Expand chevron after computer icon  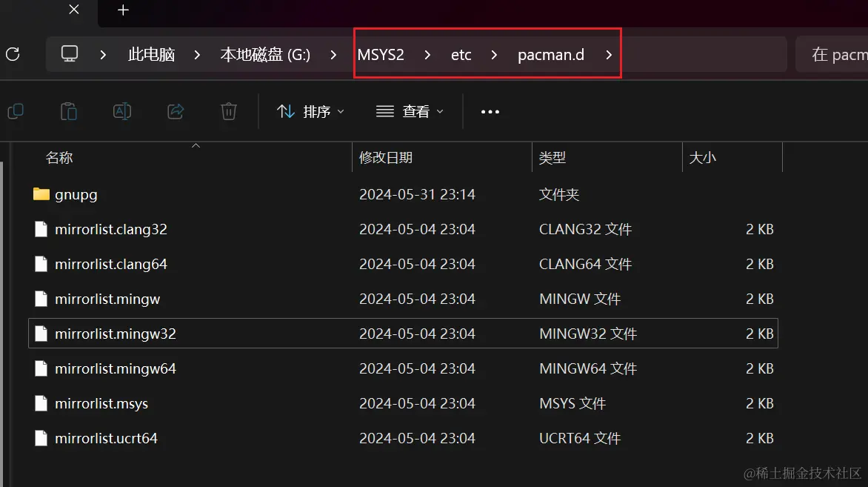[x=103, y=54]
